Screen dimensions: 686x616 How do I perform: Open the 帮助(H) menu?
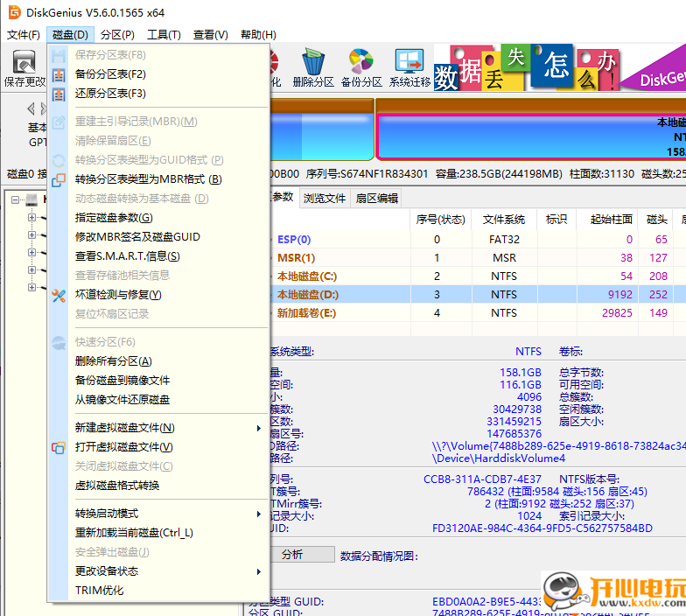coord(258,35)
